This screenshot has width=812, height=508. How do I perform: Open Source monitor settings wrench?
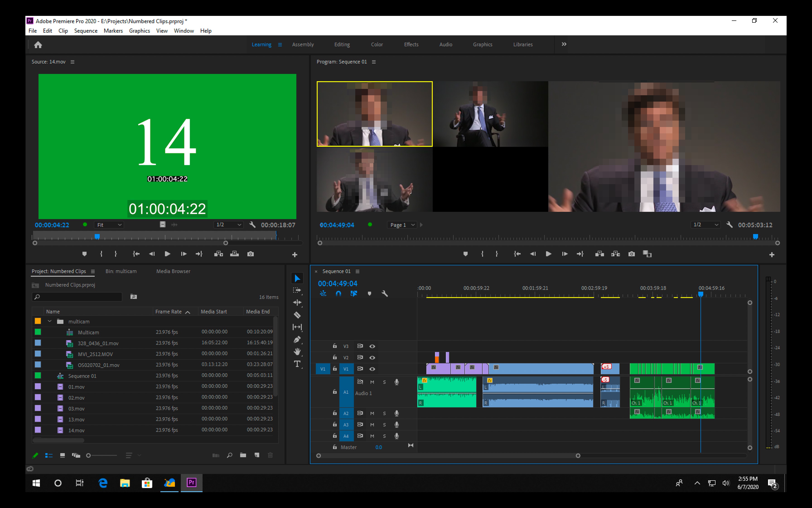pyautogui.click(x=253, y=225)
